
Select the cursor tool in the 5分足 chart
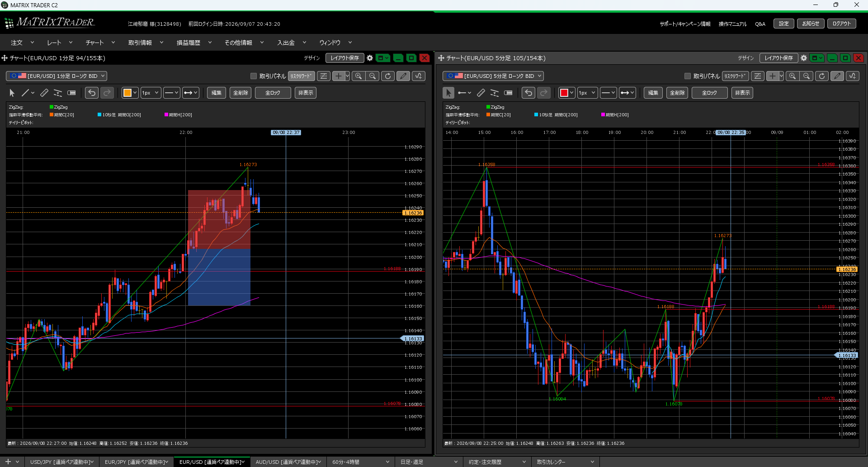click(x=448, y=93)
